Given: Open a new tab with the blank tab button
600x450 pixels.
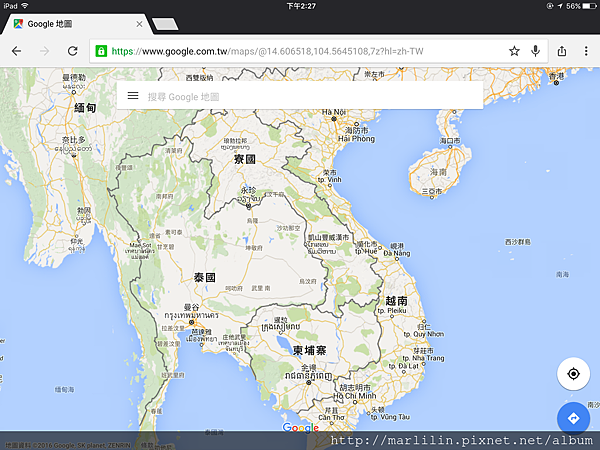Looking at the screenshot, I should [165, 24].
